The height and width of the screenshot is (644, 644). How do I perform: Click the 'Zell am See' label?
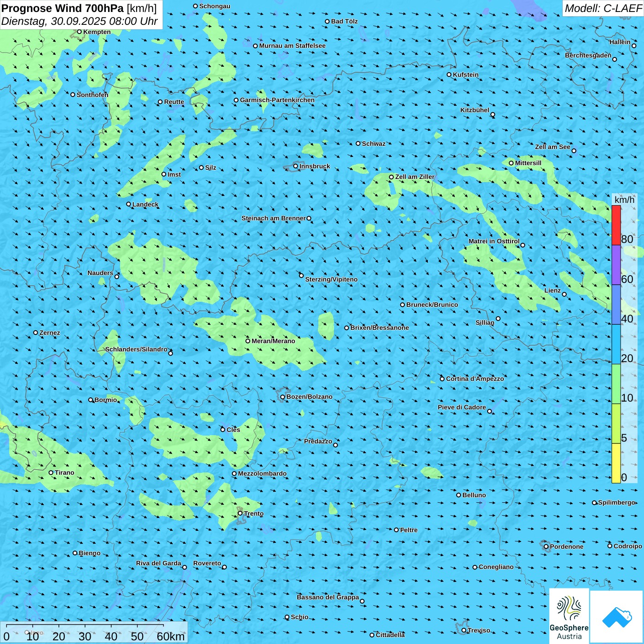[552, 147]
